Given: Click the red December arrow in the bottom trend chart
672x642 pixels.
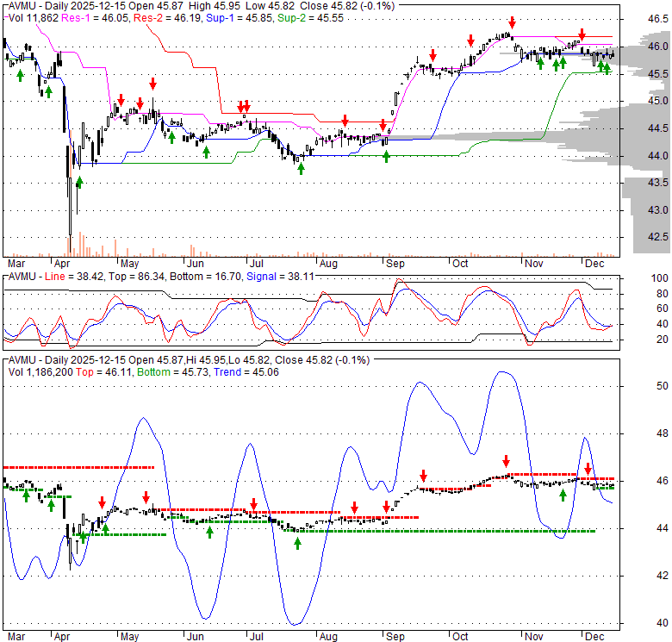Looking at the screenshot, I should [588, 469].
